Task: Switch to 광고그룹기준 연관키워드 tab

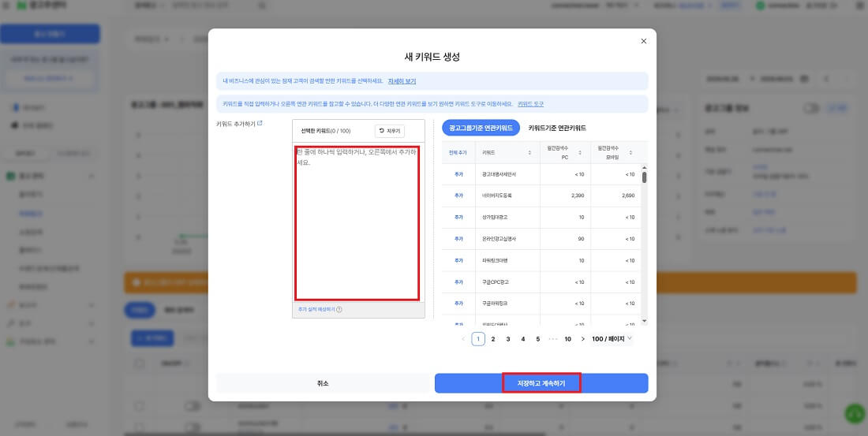Action: (x=481, y=128)
